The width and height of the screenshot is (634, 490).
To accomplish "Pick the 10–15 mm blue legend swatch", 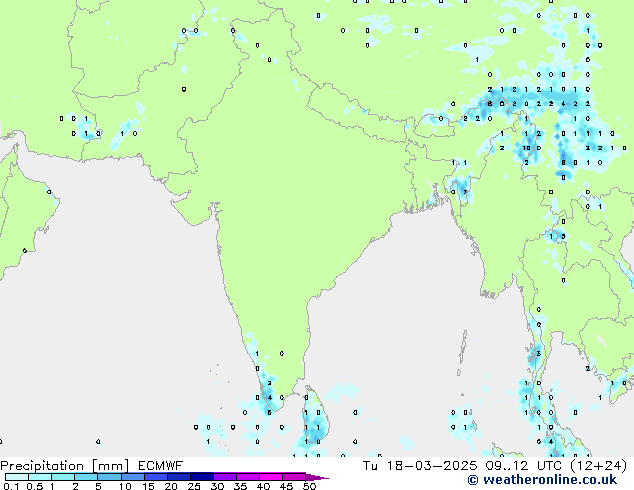I will [133, 477].
